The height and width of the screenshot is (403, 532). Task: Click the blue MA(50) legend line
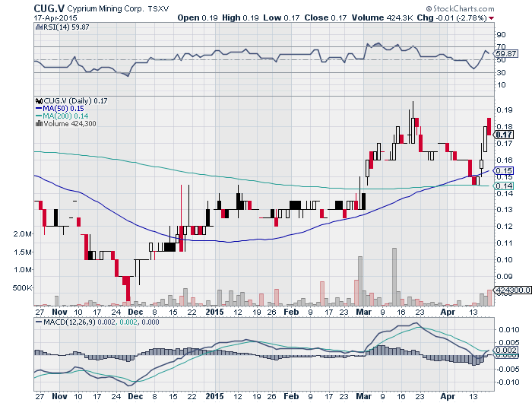[x=40, y=109]
